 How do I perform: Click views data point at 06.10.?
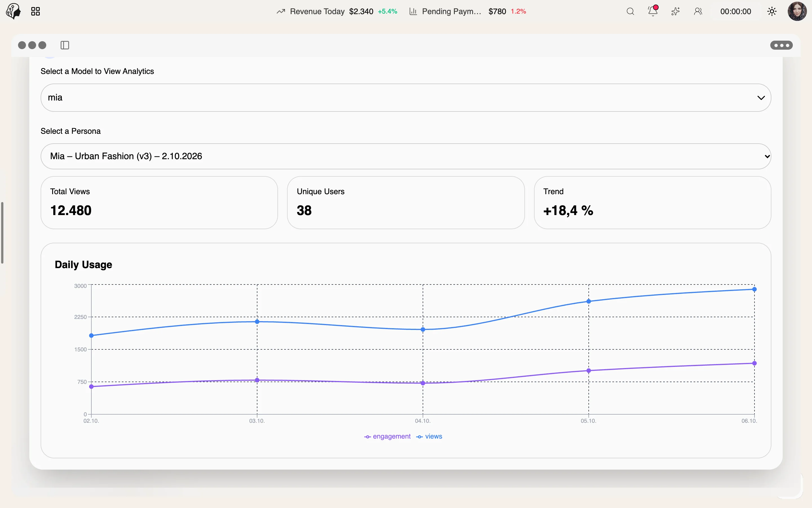point(754,289)
